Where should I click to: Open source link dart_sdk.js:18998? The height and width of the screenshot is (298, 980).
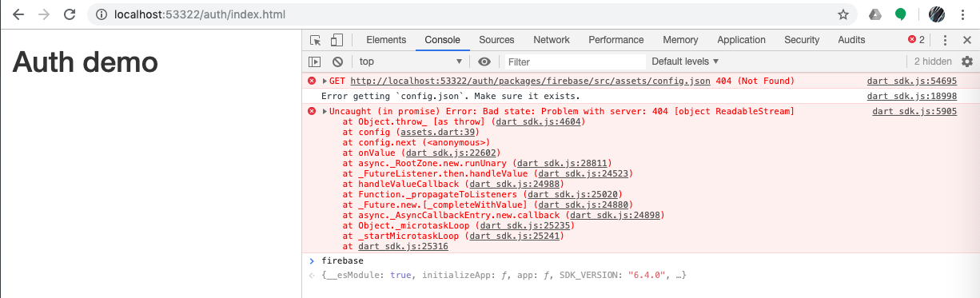[912, 96]
